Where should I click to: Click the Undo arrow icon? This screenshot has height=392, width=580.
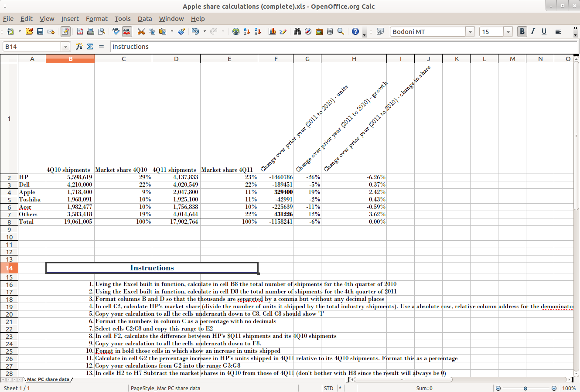[195, 31]
